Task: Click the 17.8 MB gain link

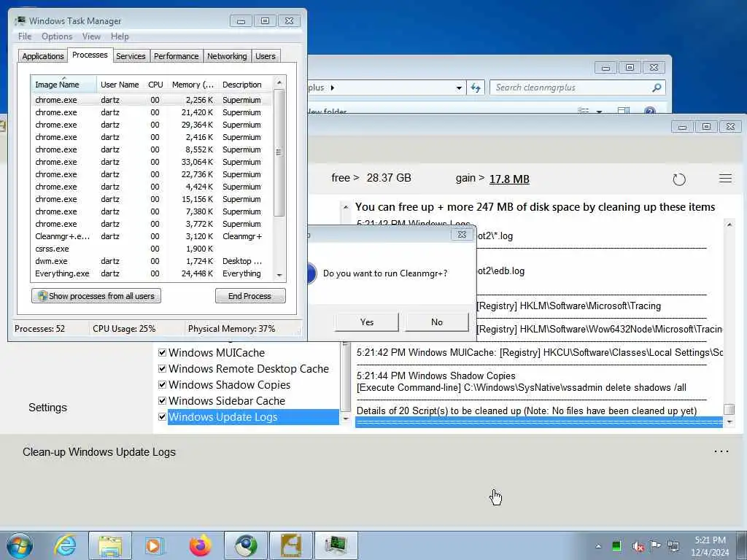Action: tap(509, 179)
